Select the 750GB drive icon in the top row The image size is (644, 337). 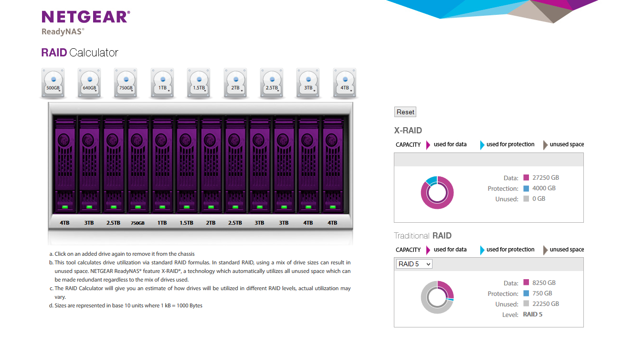(126, 83)
